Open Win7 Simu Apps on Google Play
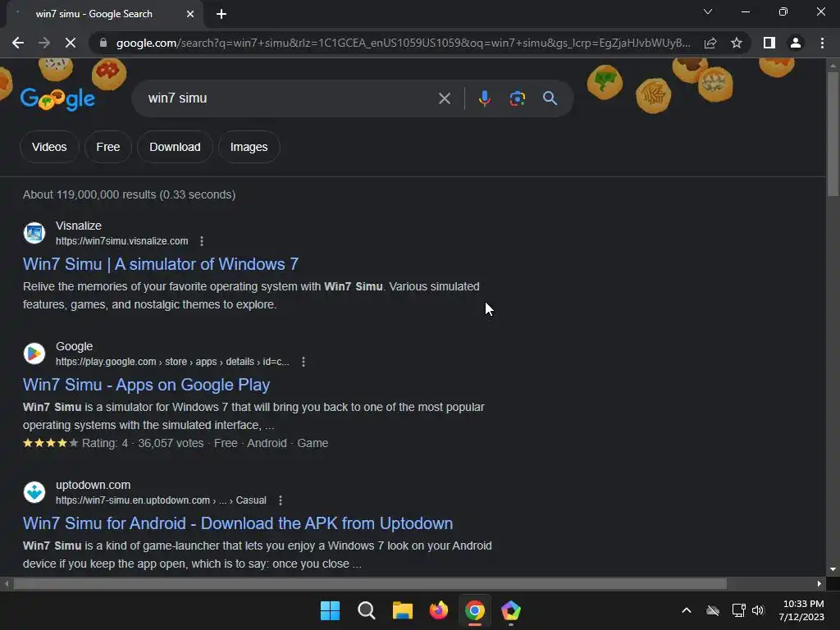Viewport: 840px width, 630px height. pos(146,385)
